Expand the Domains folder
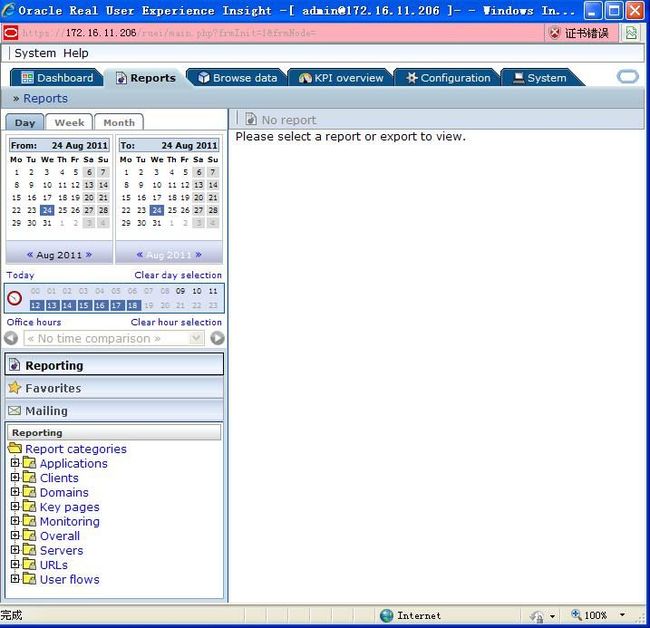 click(x=15, y=491)
